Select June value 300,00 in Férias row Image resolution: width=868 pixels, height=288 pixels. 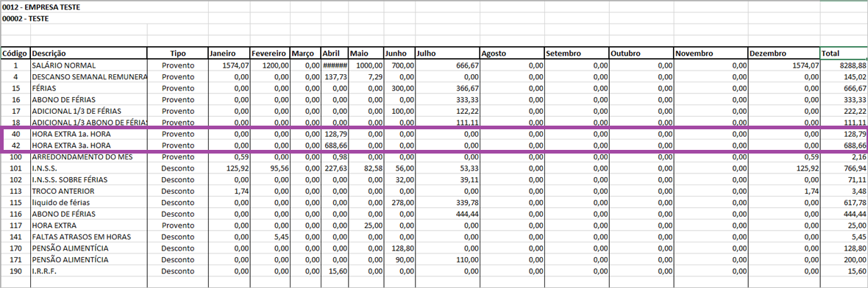[x=399, y=88]
